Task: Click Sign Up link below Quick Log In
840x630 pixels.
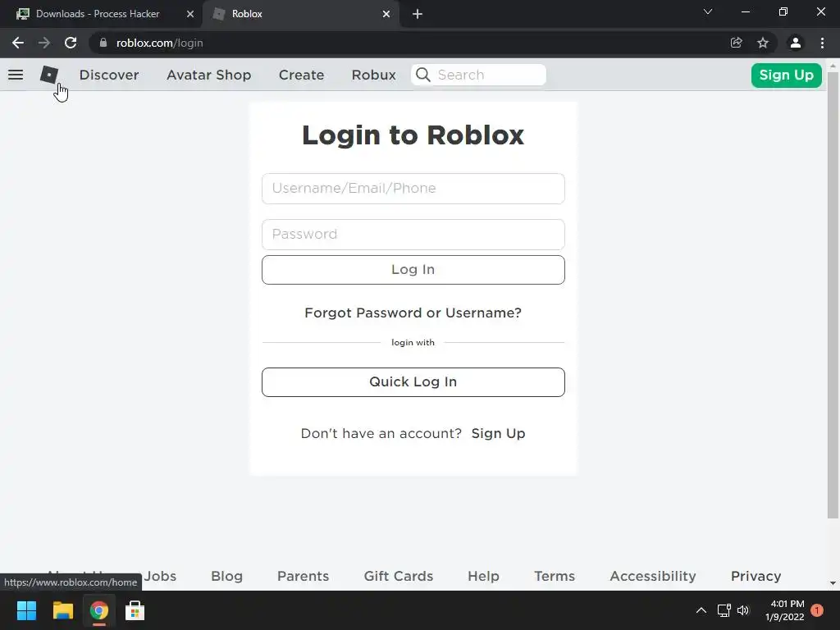Action: click(498, 433)
